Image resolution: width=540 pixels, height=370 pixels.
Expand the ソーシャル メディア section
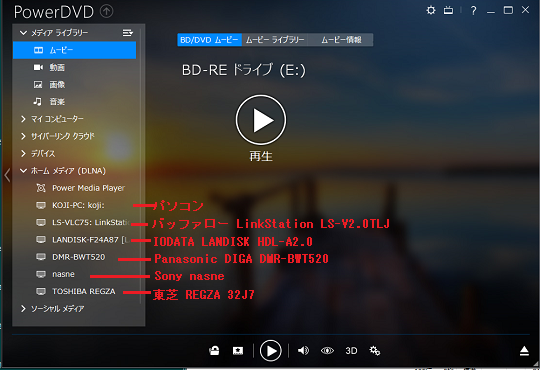pyautogui.click(x=23, y=308)
